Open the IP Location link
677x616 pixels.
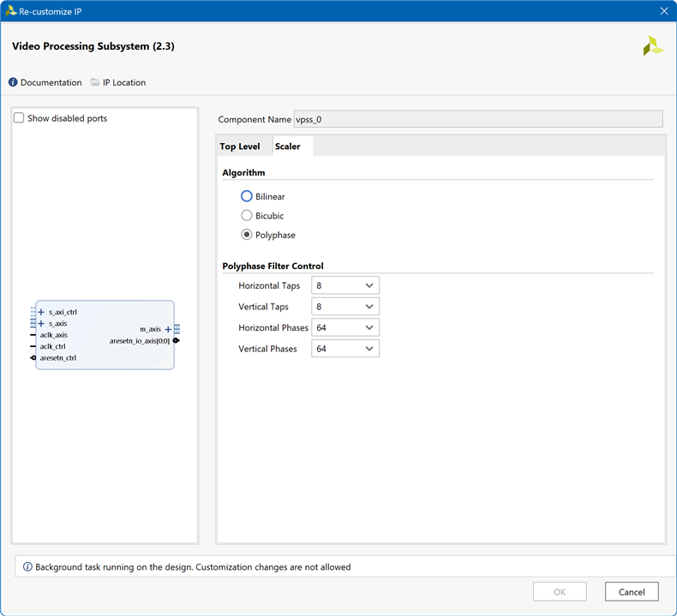[124, 82]
